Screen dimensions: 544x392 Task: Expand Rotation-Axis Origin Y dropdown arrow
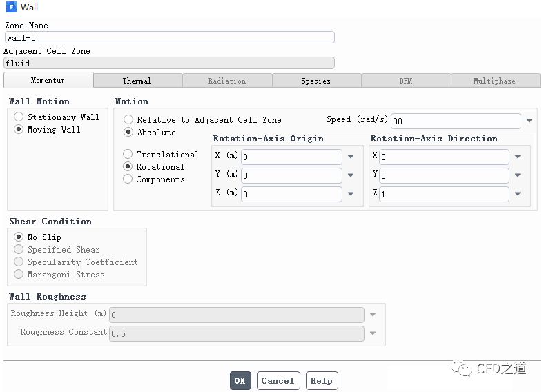[351, 175]
